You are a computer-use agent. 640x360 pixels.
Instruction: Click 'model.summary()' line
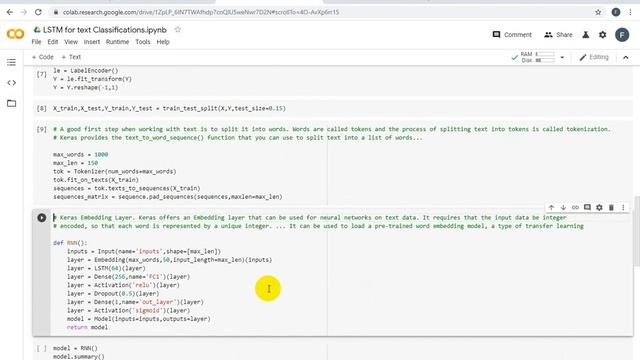tap(78, 357)
